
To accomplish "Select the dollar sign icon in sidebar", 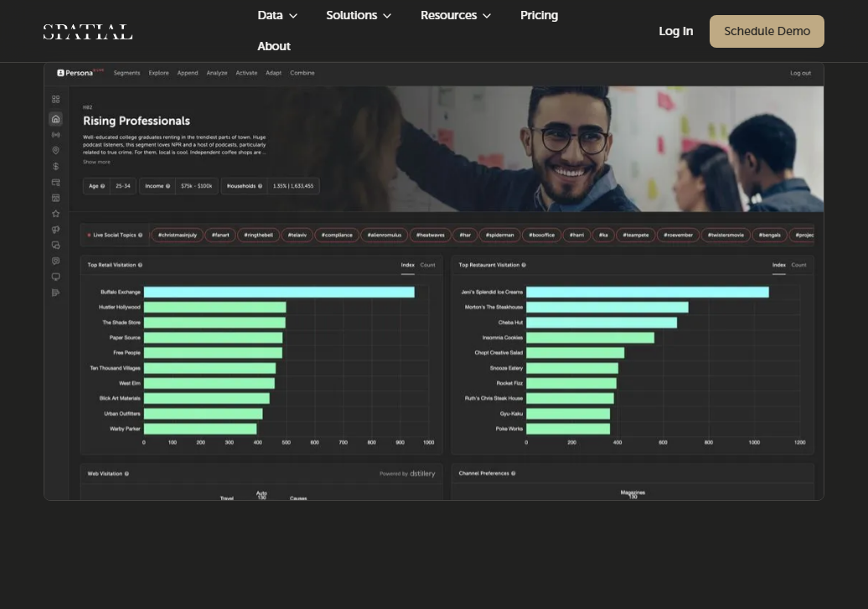I will (x=55, y=166).
